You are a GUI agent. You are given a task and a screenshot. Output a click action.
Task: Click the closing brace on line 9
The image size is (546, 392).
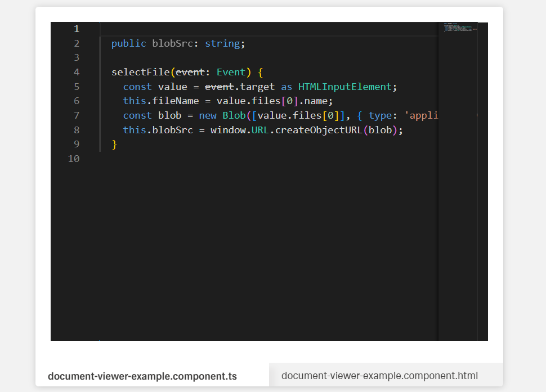(114, 144)
